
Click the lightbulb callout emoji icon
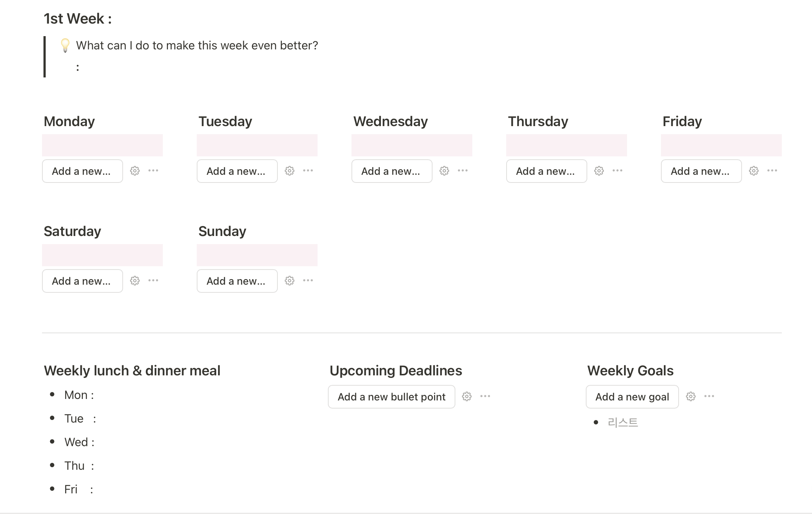pyautogui.click(x=65, y=45)
